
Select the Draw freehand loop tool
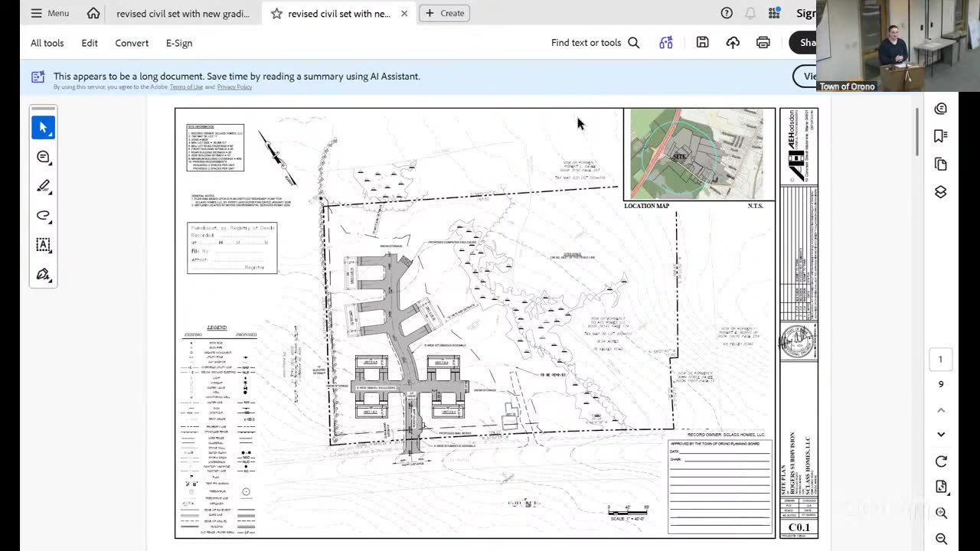tap(43, 215)
